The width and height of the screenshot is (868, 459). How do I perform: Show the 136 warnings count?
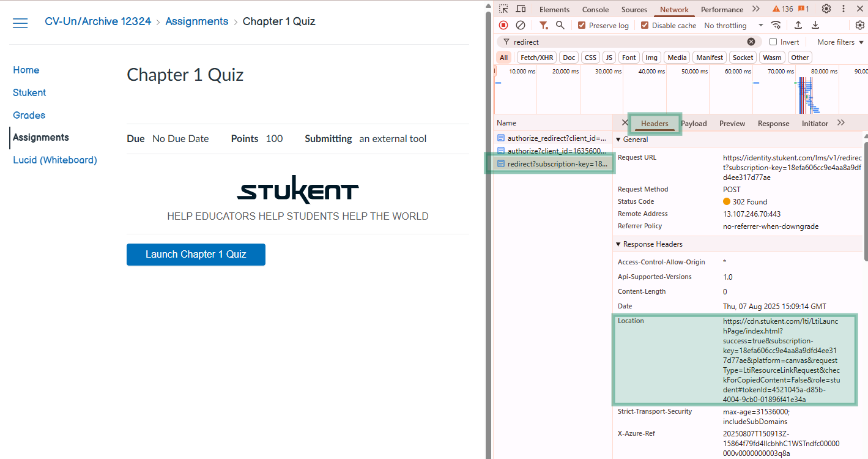pos(782,9)
